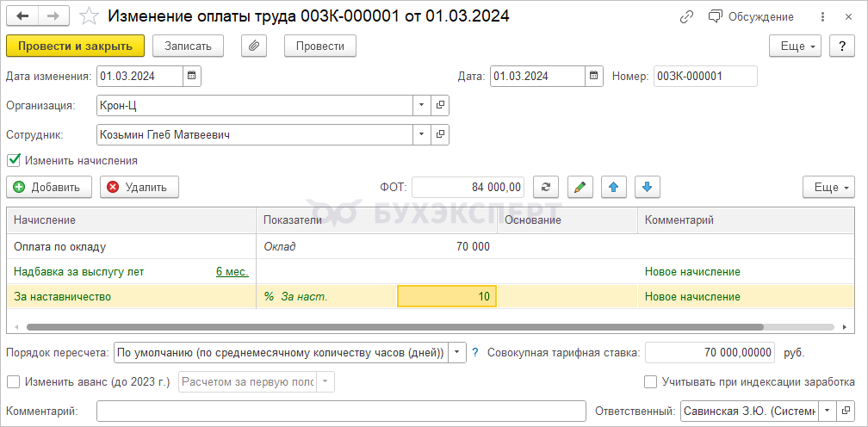Show hint via the blue question mark
This screenshot has width=868, height=427.
(x=475, y=352)
